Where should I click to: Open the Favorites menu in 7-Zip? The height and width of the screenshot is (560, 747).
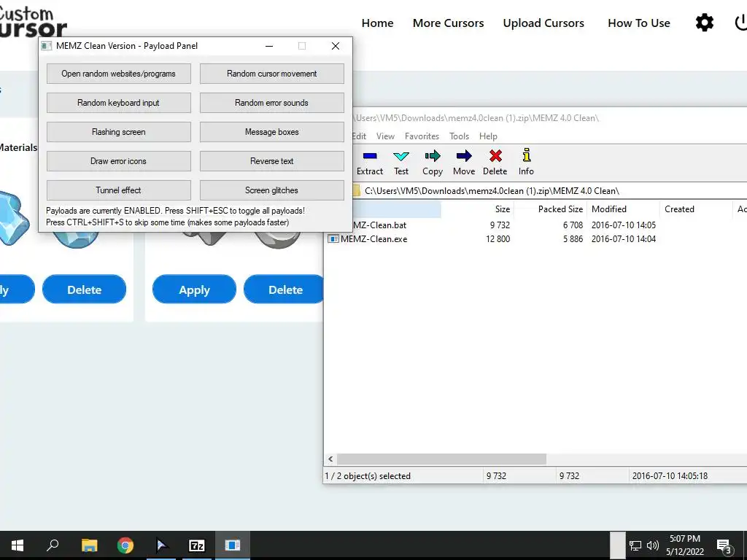pyautogui.click(x=422, y=136)
